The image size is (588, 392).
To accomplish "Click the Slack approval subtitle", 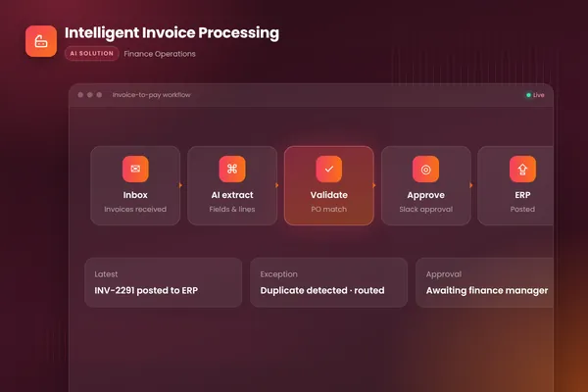I will click(x=425, y=210).
